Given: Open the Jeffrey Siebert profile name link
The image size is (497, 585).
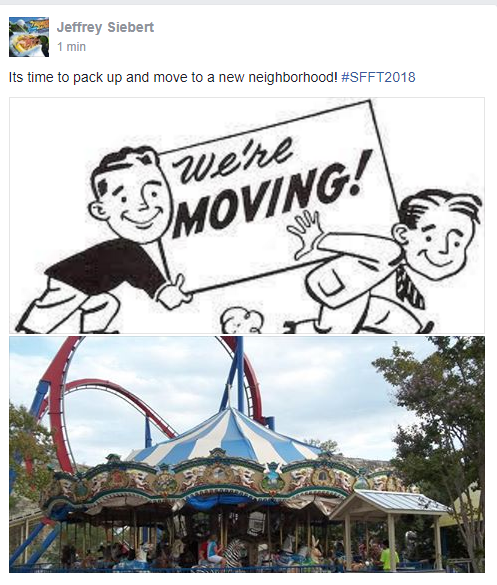Looking at the screenshot, I should [105, 27].
